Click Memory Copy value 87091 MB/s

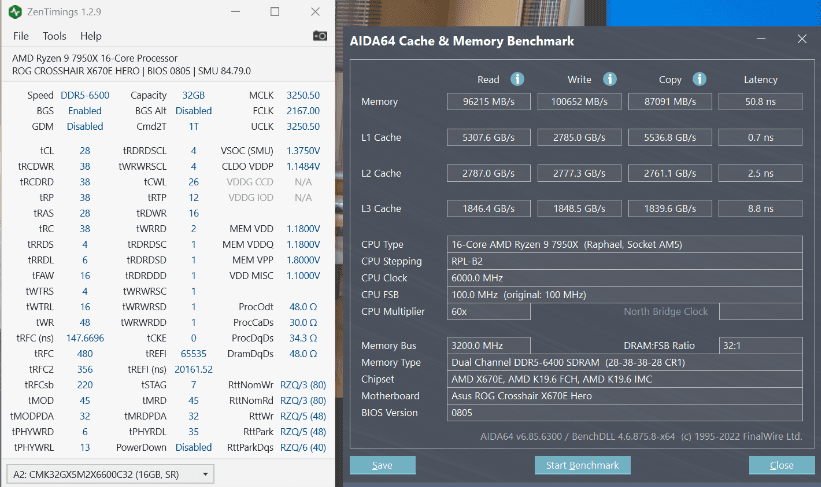(670, 102)
